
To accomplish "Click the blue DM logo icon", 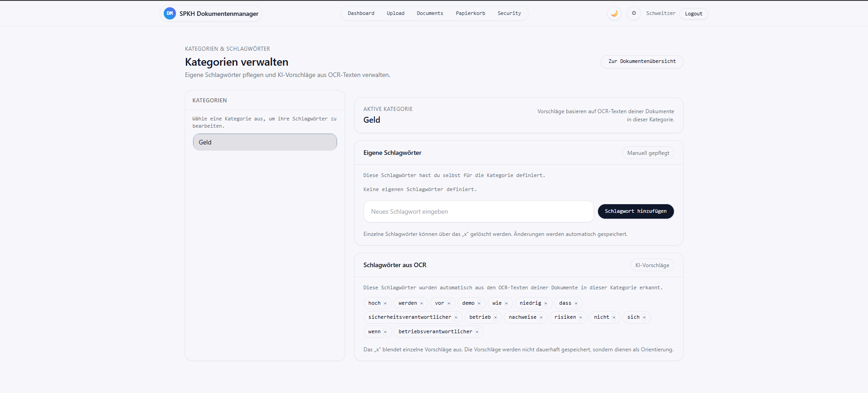I will click(170, 14).
